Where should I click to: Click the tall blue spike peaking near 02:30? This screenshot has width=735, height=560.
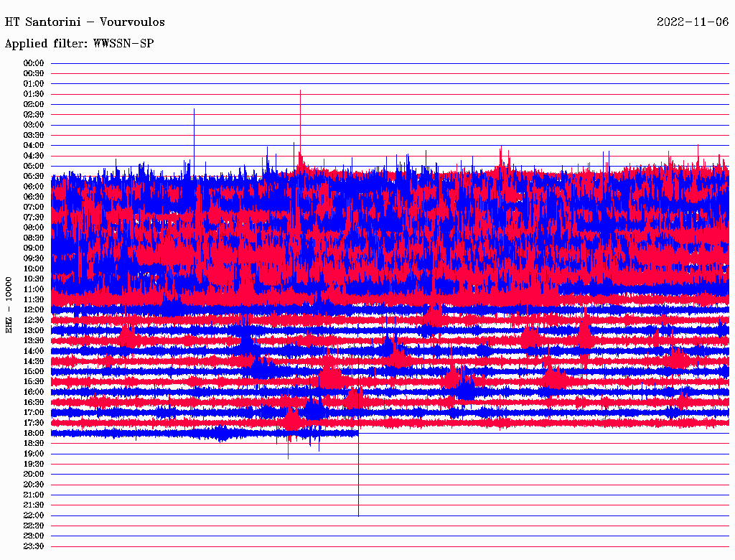point(194,110)
